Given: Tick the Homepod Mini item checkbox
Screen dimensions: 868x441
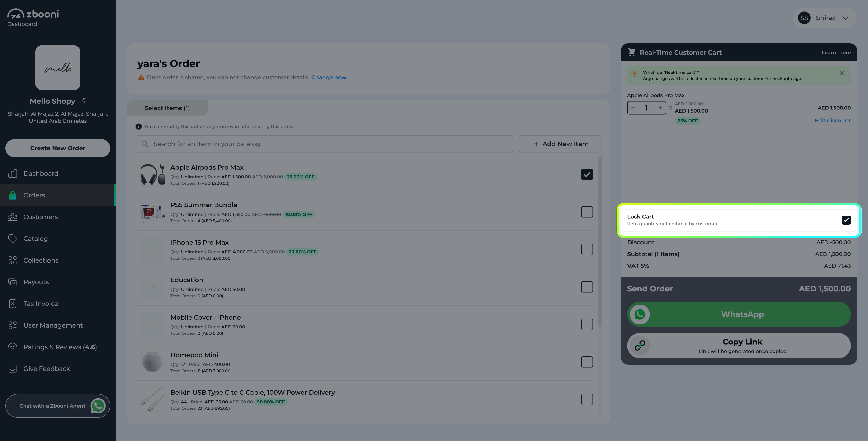Looking at the screenshot, I should coord(587,362).
